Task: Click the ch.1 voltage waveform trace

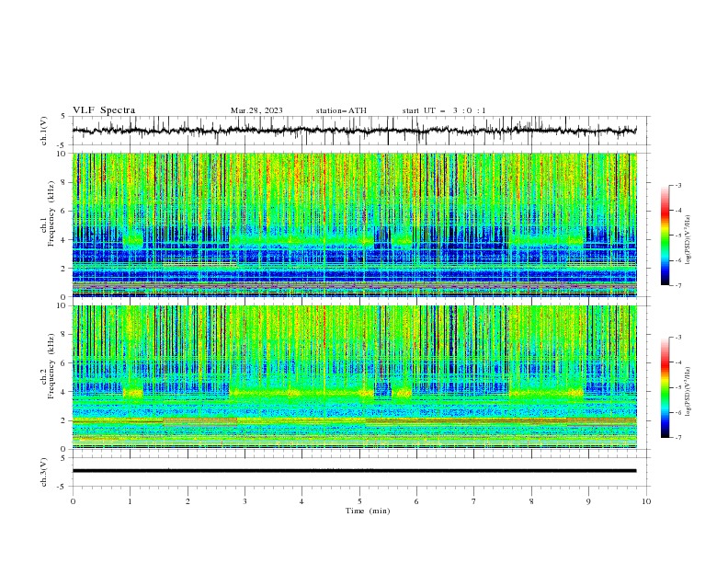Action: [354, 131]
